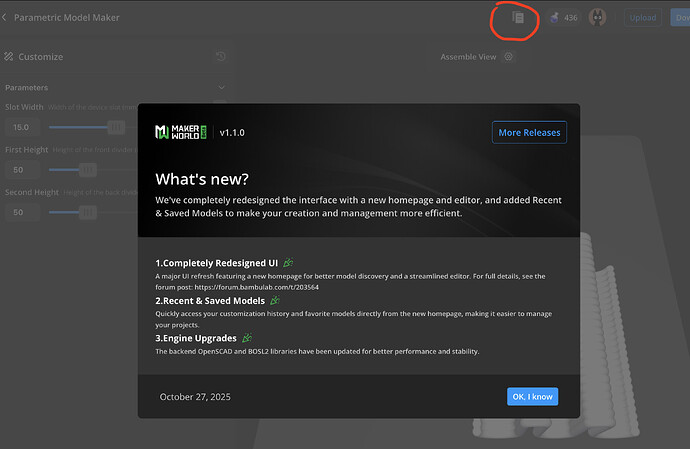Image resolution: width=690 pixels, height=449 pixels.
Task: Open the user avatar profile
Action: point(597,18)
